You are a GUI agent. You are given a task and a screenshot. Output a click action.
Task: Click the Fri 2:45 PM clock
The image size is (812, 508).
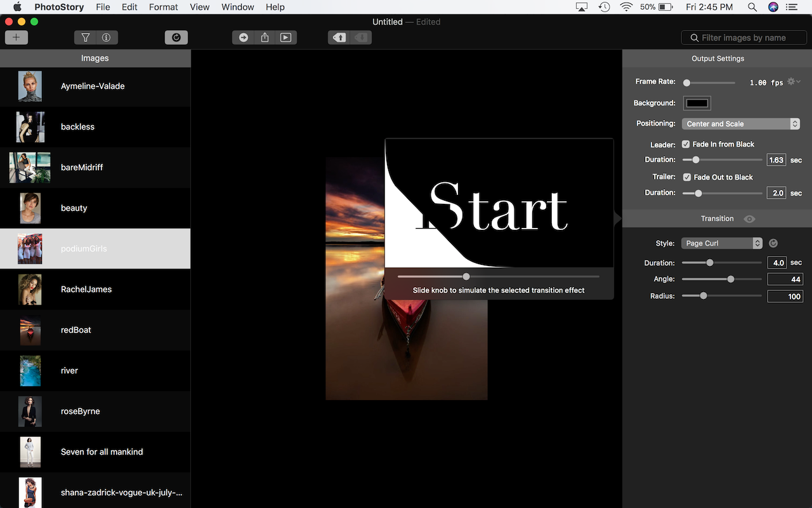tap(709, 7)
